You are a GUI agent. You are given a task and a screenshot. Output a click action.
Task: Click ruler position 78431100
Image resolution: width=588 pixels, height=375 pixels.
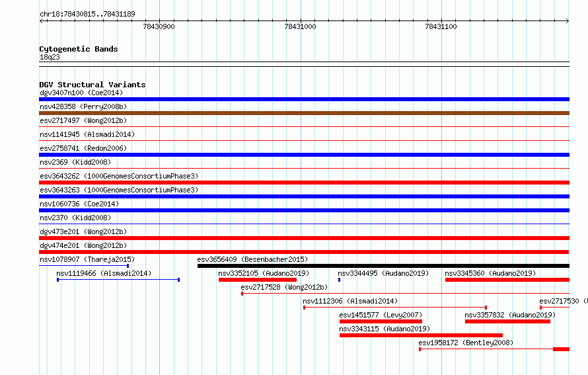point(441,26)
